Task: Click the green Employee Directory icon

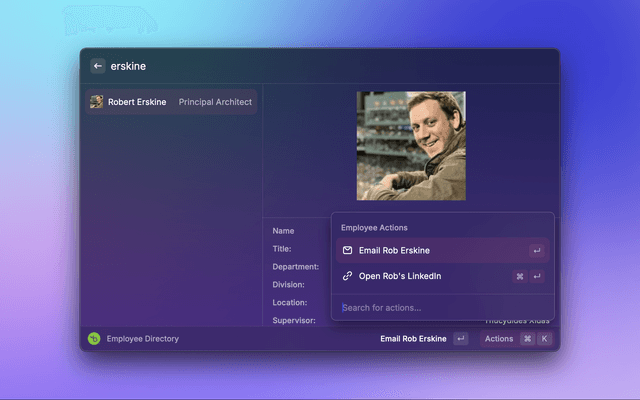Action: 94,339
